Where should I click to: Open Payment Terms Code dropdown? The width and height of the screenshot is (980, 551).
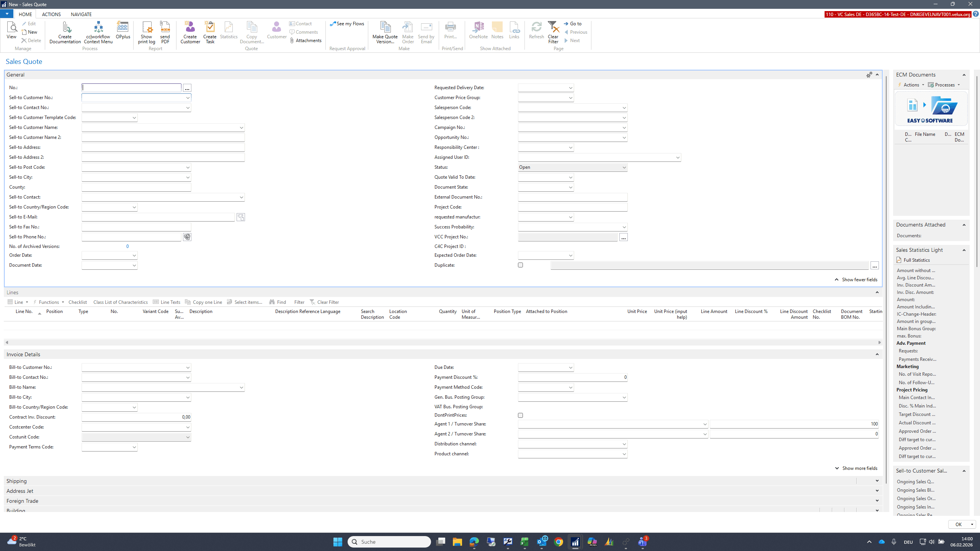point(134,447)
